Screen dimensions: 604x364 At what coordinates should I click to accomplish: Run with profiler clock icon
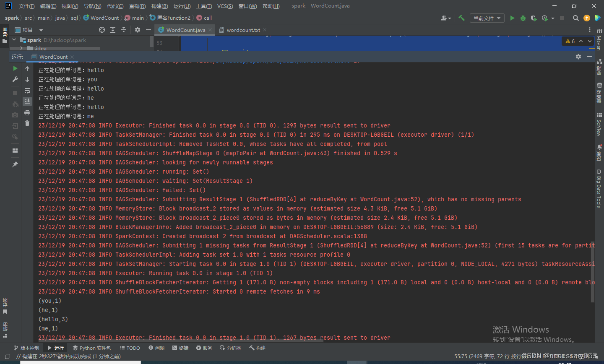(x=544, y=18)
